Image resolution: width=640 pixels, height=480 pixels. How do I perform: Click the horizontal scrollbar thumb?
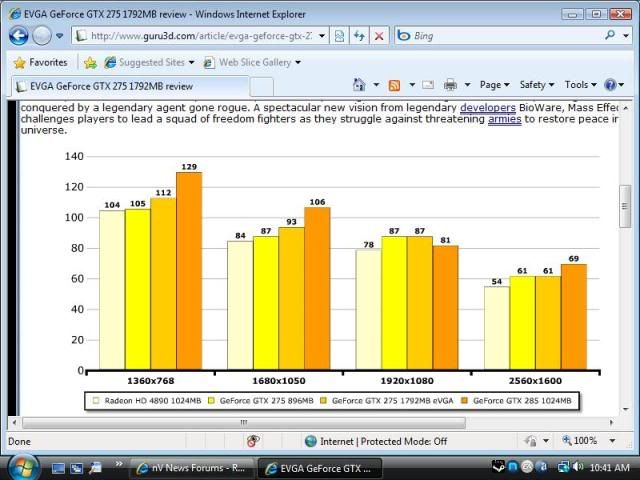pyautogui.click(x=244, y=422)
